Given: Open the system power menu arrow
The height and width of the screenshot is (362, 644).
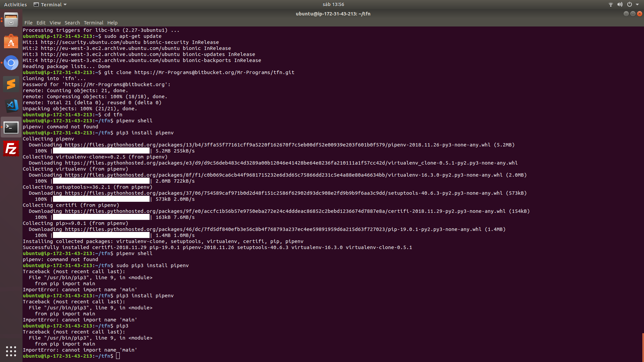Looking at the screenshot, I should pyautogui.click(x=637, y=4).
